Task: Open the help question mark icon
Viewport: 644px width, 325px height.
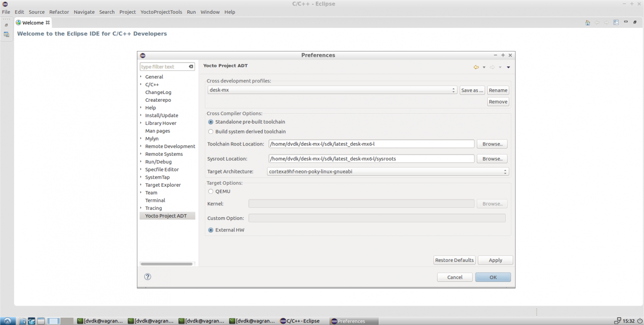Action: point(148,277)
